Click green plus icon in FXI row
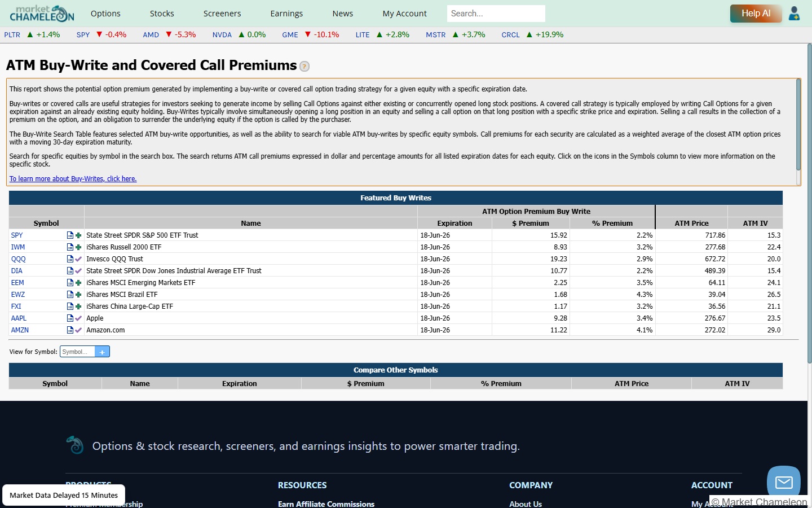 (x=78, y=306)
